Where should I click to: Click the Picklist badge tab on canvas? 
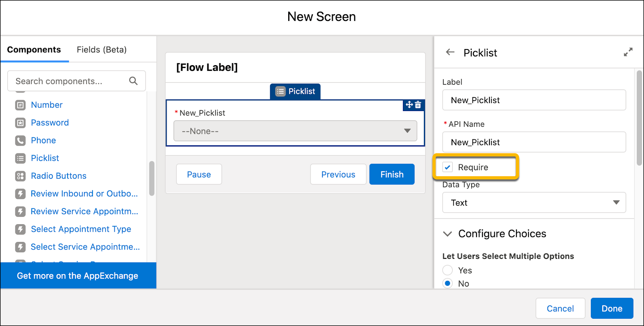(295, 91)
